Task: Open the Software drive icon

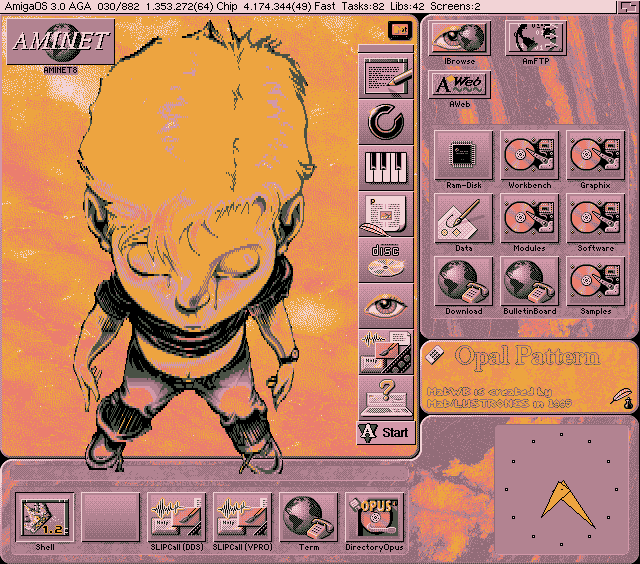Action: tap(596, 218)
